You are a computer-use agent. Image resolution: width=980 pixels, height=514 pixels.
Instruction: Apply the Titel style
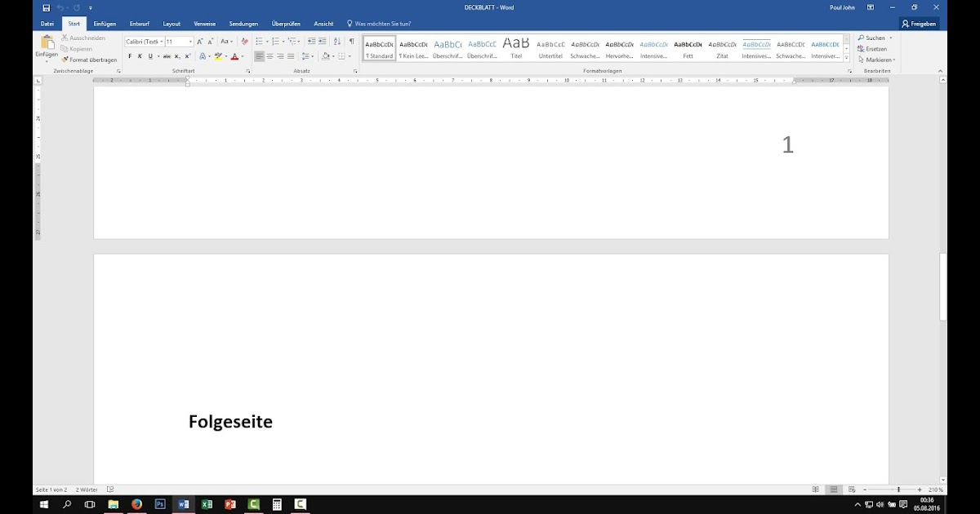click(x=516, y=48)
